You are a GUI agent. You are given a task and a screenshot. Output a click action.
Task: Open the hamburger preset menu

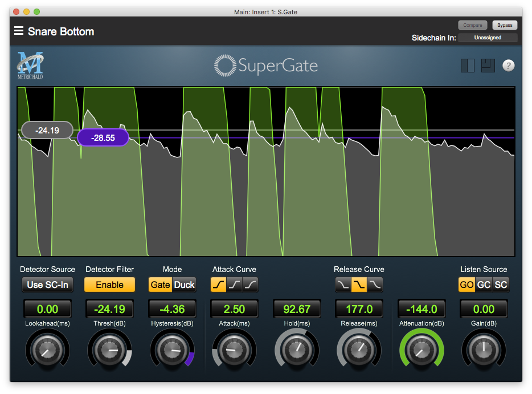(19, 31)
